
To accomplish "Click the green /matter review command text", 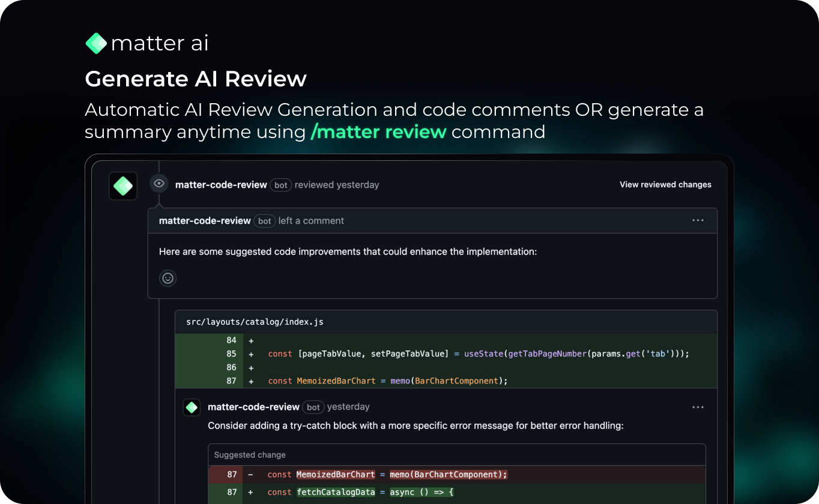I will pyautogui.click(x=378, y=132).
